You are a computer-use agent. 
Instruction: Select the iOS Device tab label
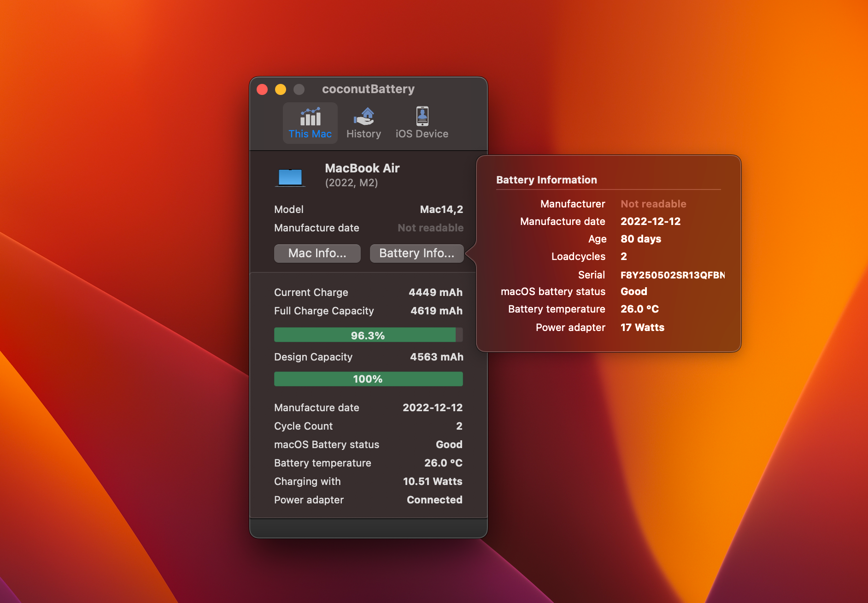point(422,134)
